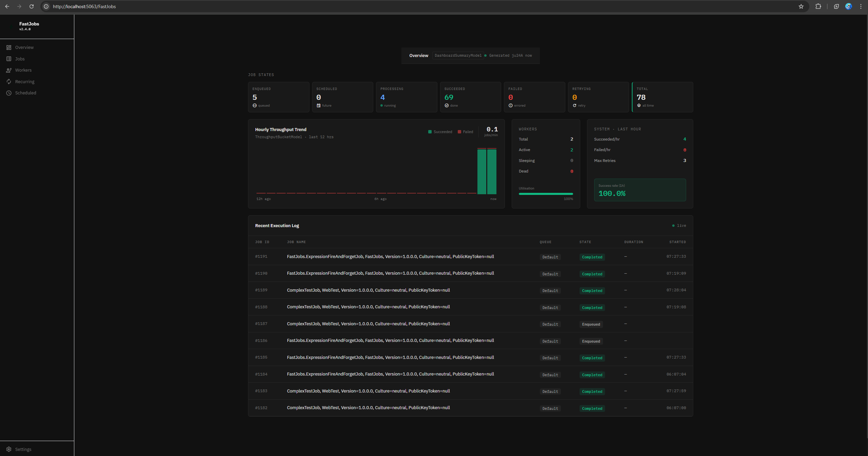
Task: Click the live indicator in execution log
Action: pos(679,225)
